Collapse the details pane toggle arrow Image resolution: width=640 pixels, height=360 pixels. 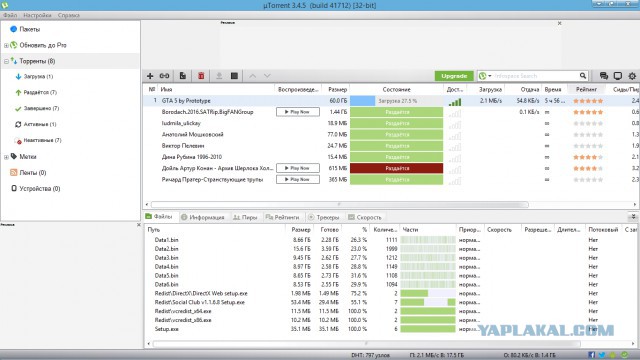click(633, 217)
